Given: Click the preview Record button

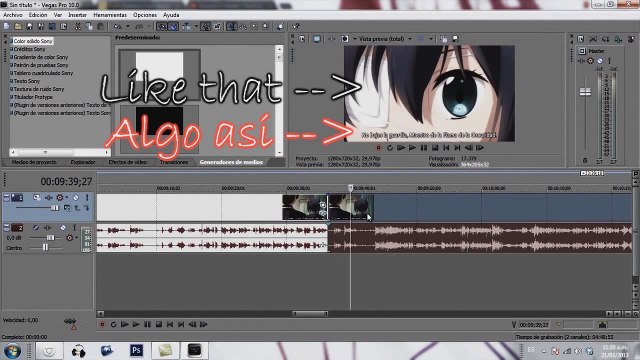Looking at the screenshot, I should point(378,148).
